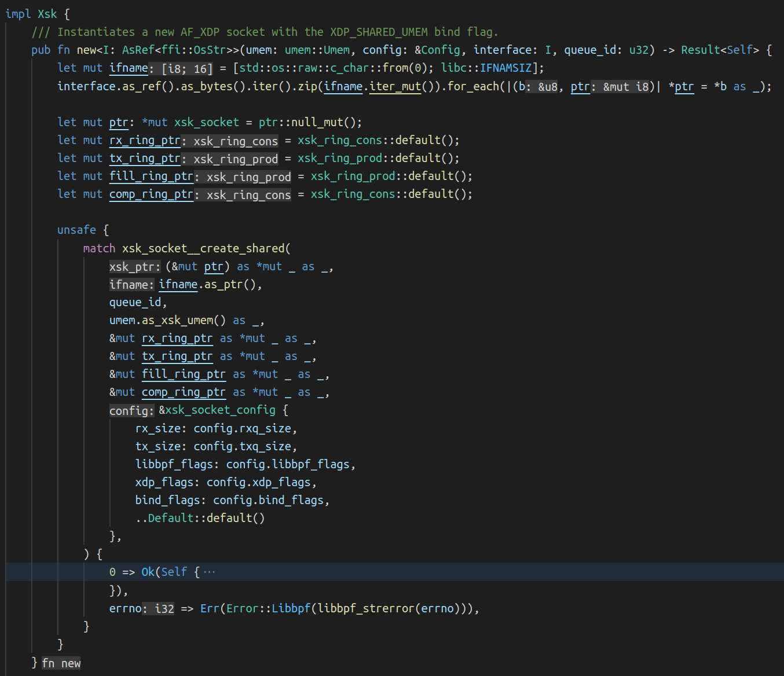Click 'umem.as_xsk_umem()' argument
The width and height of the screenshot is (784, 676).
coord(168,320)
